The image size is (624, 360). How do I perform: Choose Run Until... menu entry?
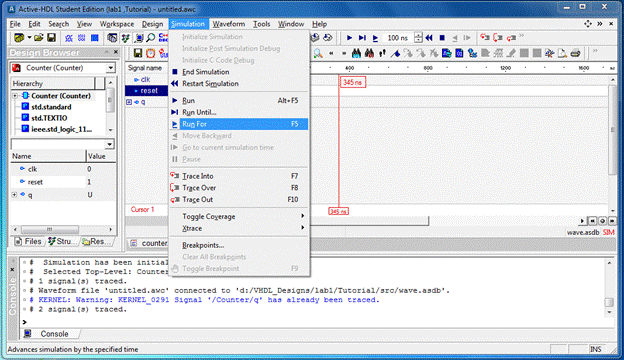click(x=240, y=112)
